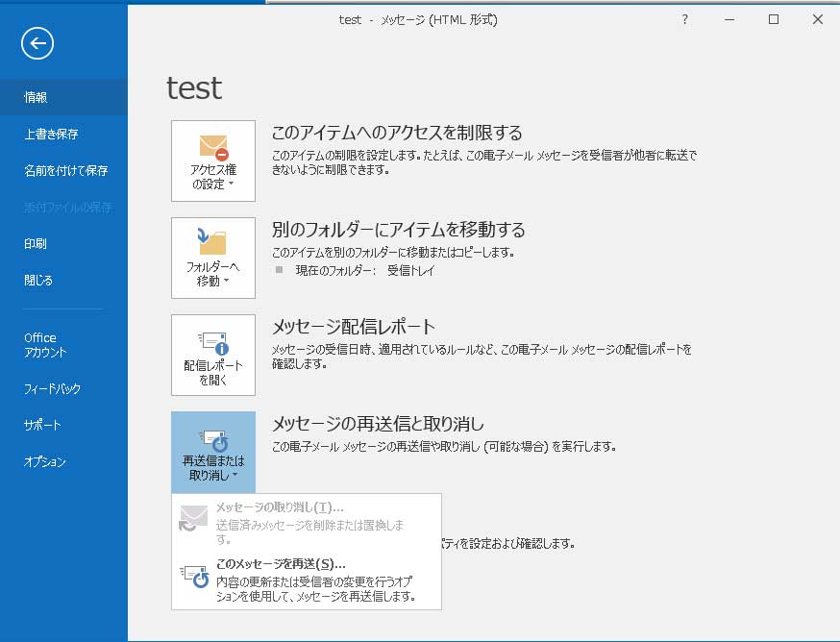This screenshot has width=840, height=642.
Task: Click the delivery report envelope icon
Action: tap(212, 340)
